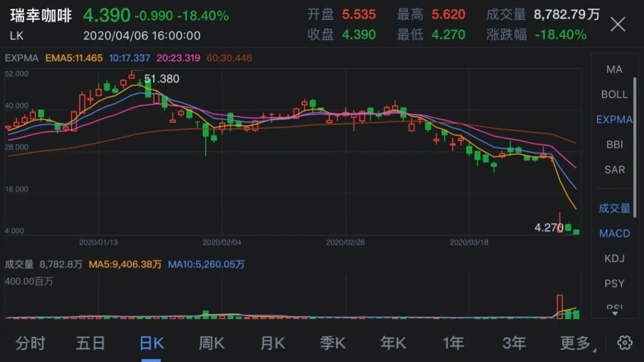Image resolution: width=644 pixels, height=362 pixels.
Task: Click the 最低 4.270 value in header
Action: (448, 35)
